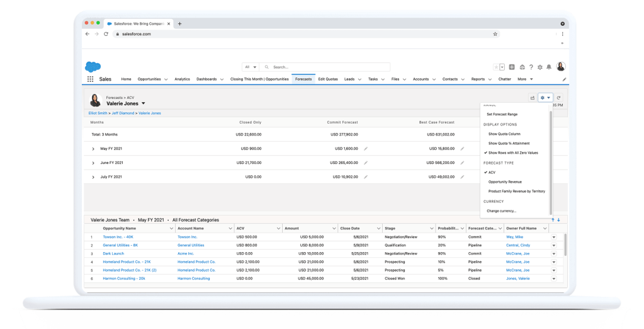Enable Show Quota Column option
The width and height of the screenshot is (644, 329).
tap(504, 134)
